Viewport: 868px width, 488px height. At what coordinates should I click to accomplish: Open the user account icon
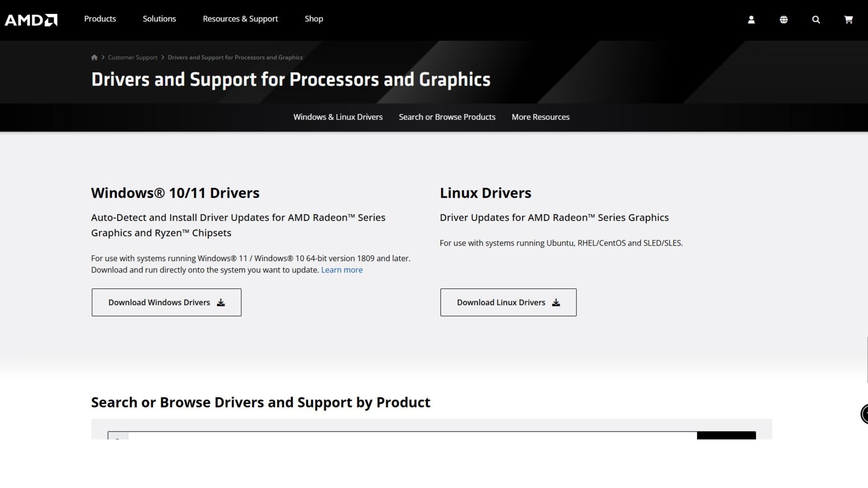coord(751,20)
